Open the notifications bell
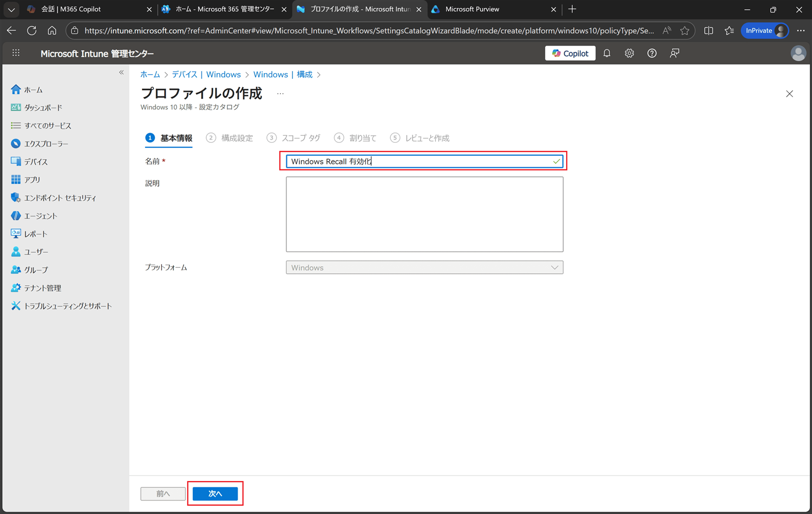Screen dimensions: 812x514 pyautogui.click(x=607, y=53)
